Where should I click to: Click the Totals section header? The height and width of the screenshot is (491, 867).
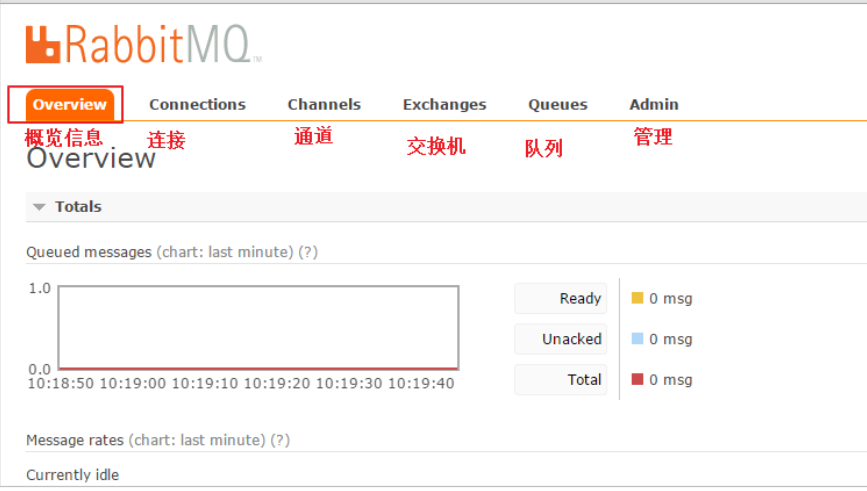click(78, 207)
